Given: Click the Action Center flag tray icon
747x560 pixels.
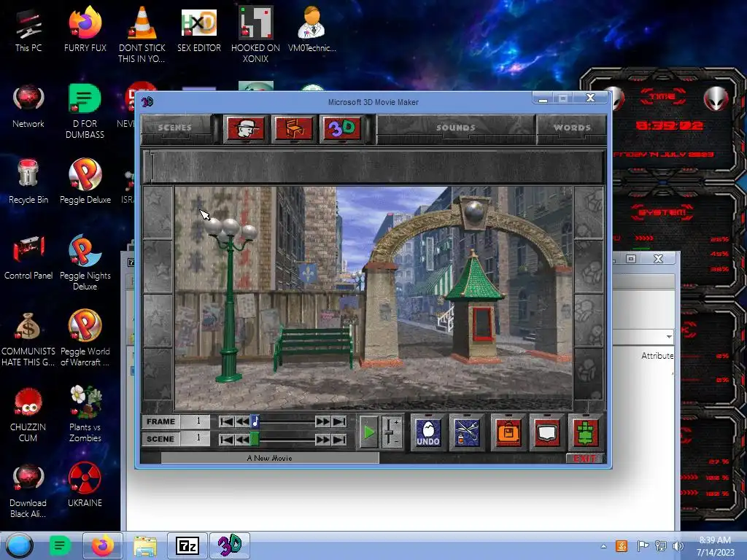Looking at the screenshot, I should 643,546.
